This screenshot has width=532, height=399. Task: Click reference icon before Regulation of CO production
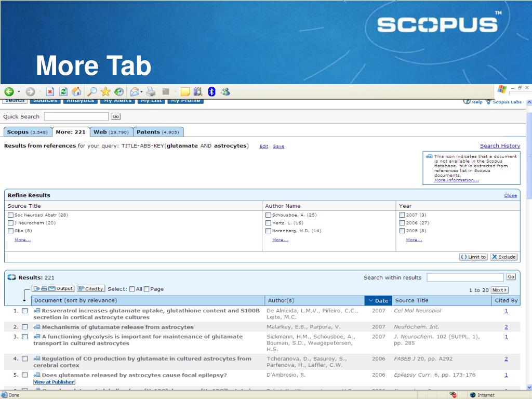pyautogui.click(x=37, y=358)
